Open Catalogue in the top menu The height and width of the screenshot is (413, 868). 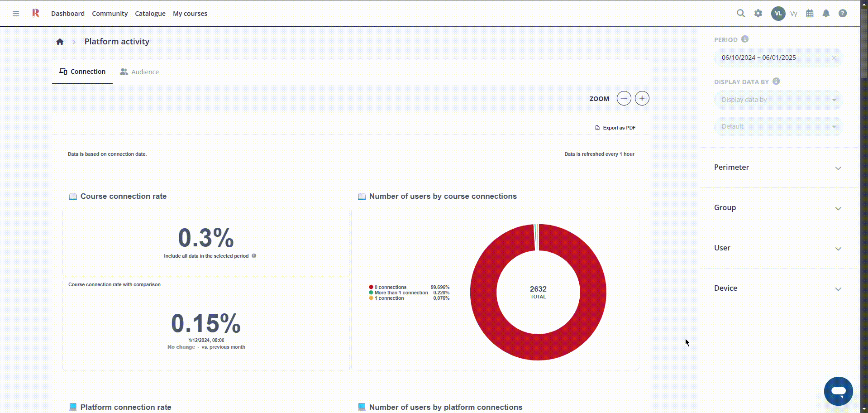pyautogui.click(x=150, y=14)
